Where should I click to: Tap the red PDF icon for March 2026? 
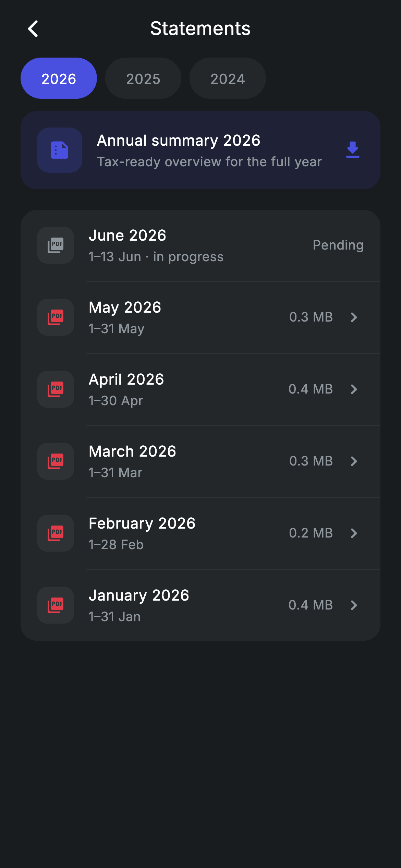click(x=56, y=461)
